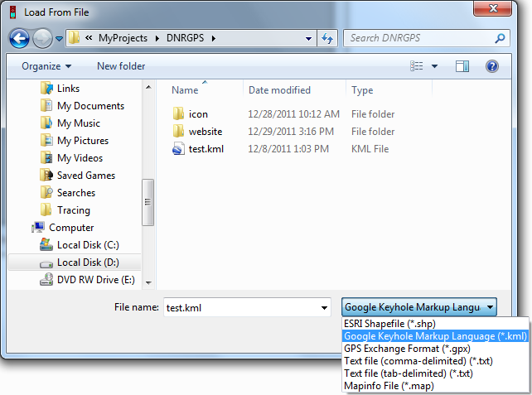Choose ESRI Shapefile (*.shp) option
The image size is (532, 395).
[x=389, y=324]
